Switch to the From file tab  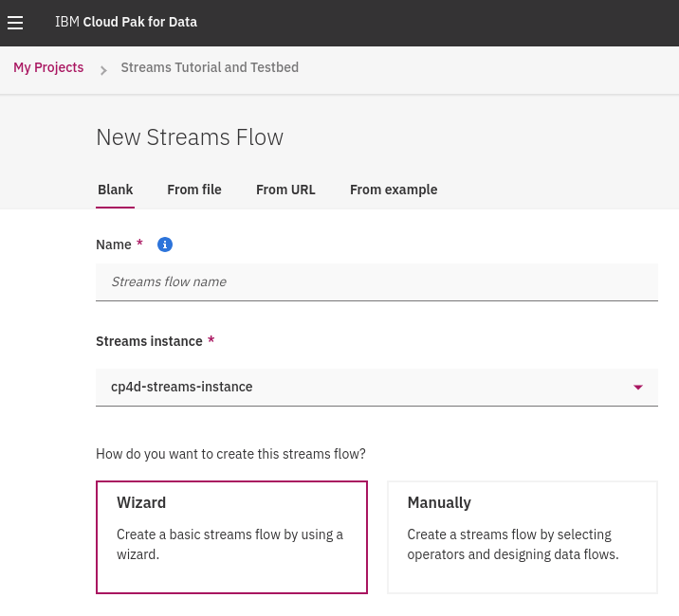tap(194, 190)
